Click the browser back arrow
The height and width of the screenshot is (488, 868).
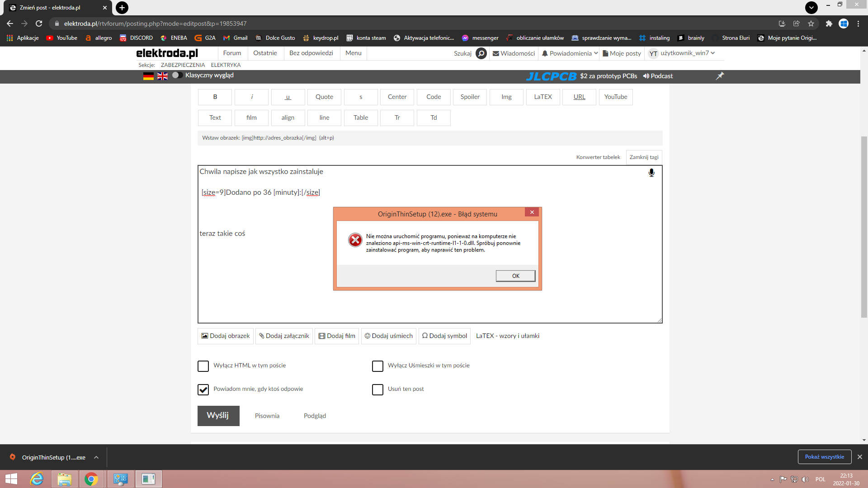tap(10, 23)
